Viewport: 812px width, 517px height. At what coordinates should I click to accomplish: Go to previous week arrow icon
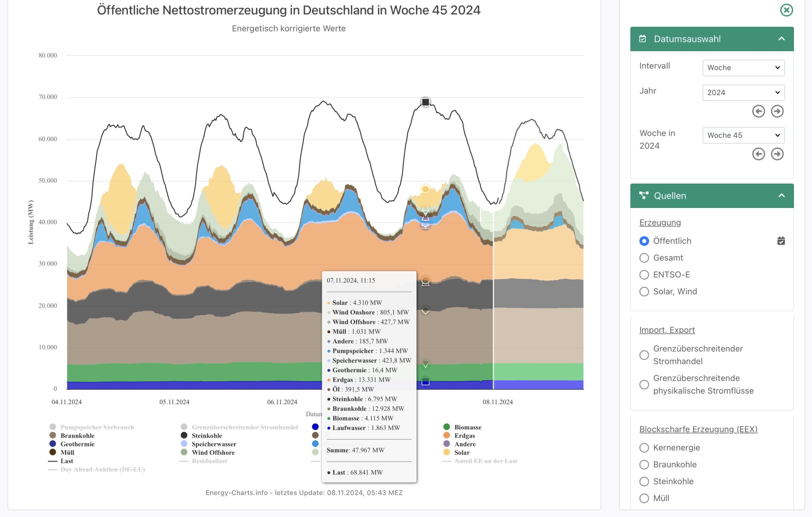point(758,154)
